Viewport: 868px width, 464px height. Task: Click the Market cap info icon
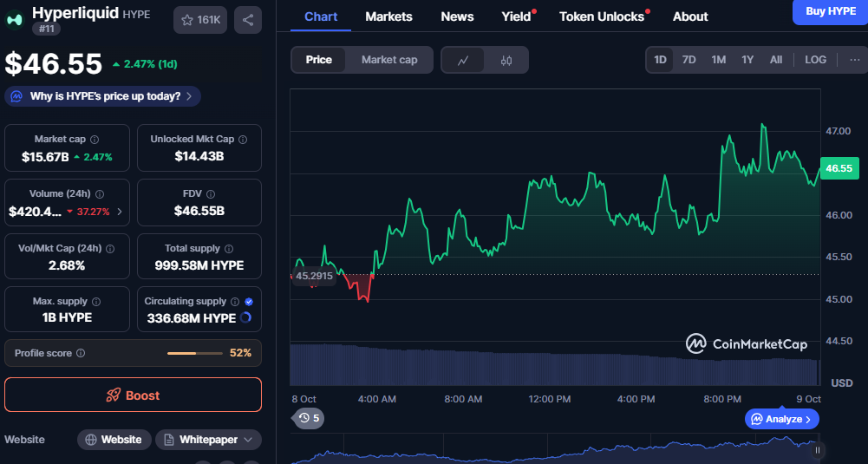(x=95, y=140)
